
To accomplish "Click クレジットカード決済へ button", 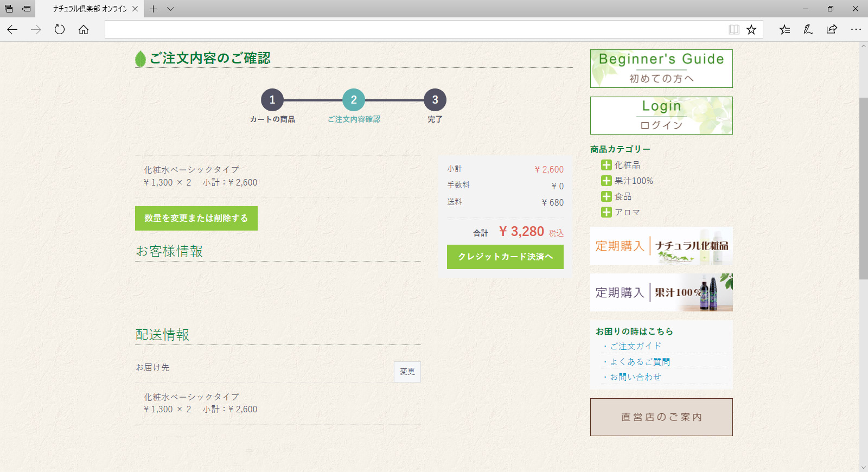I will 505,257.
